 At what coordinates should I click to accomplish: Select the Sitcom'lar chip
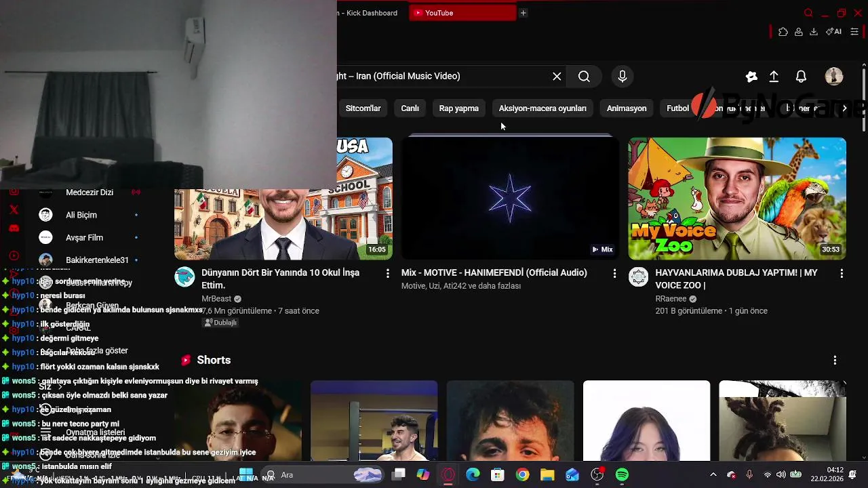(363, 108)
